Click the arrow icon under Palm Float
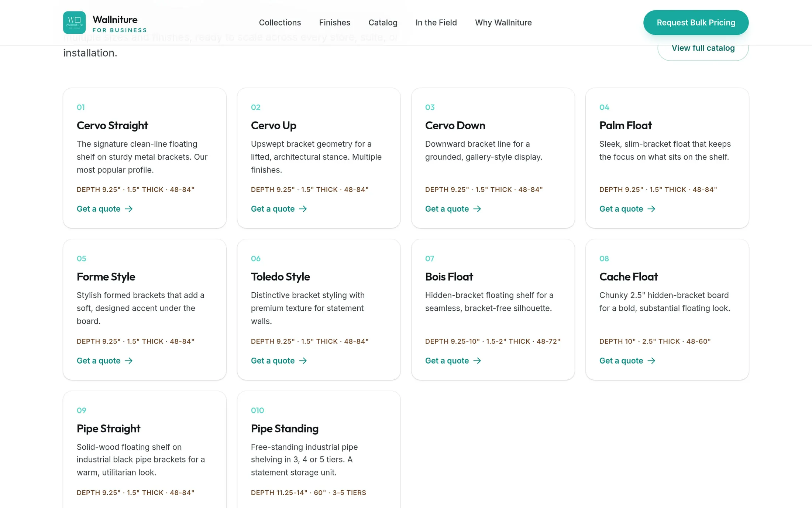 651,209
